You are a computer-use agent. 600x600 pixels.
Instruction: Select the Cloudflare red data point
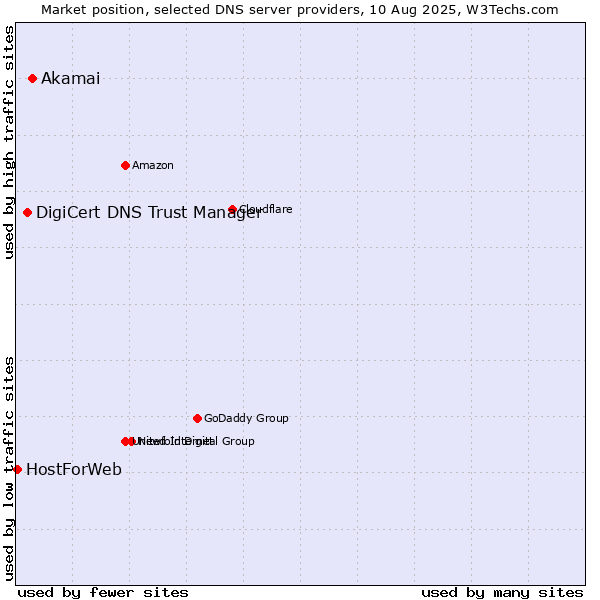233,209
